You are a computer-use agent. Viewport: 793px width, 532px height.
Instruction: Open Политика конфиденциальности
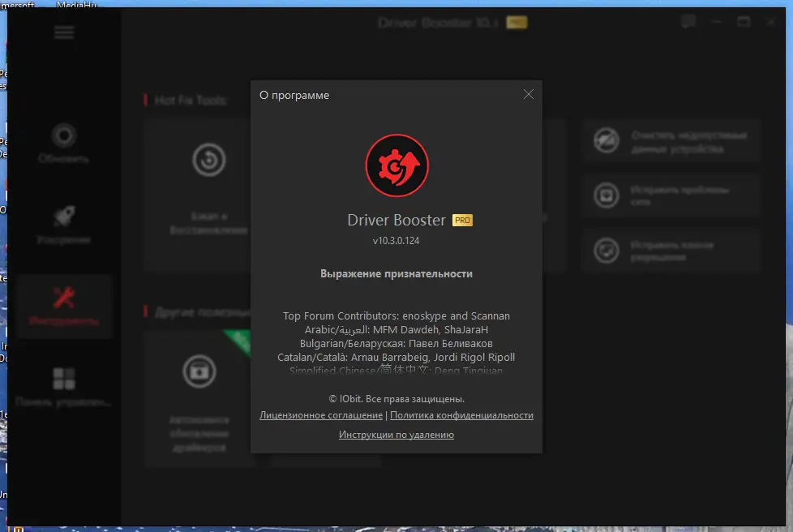coord(462,415)
